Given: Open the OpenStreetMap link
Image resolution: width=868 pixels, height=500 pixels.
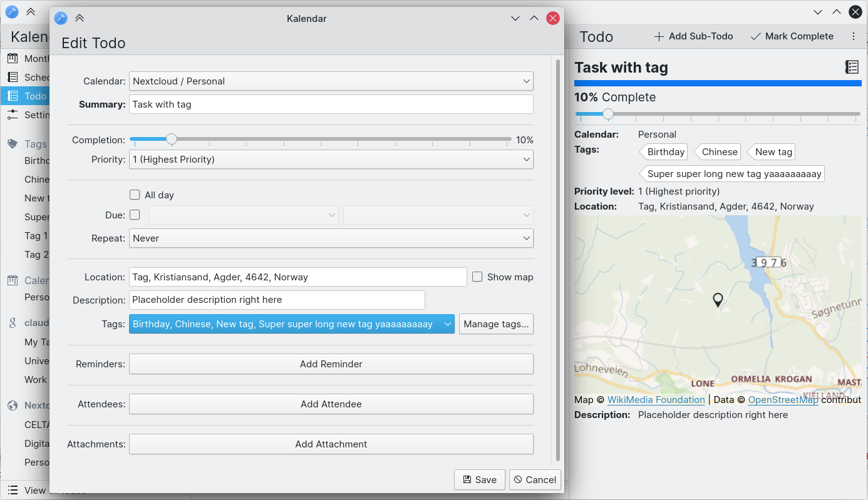Looking at the screenshot, I should coord(783,400).
